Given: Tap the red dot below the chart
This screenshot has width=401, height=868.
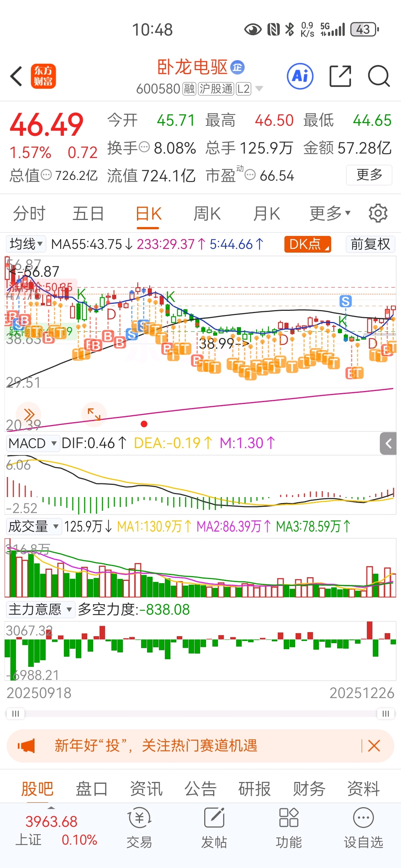Looking at the screenshot, I should click(144, 424).
